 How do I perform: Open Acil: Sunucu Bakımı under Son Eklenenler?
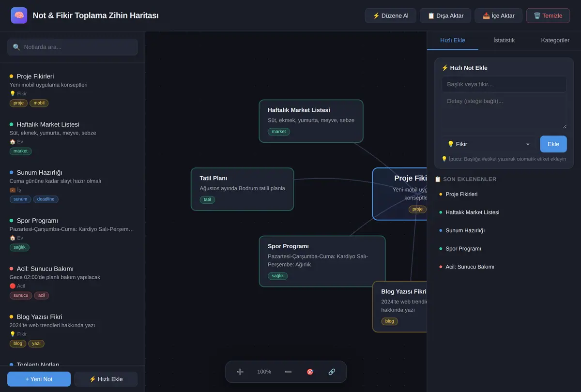pos(504,267)
